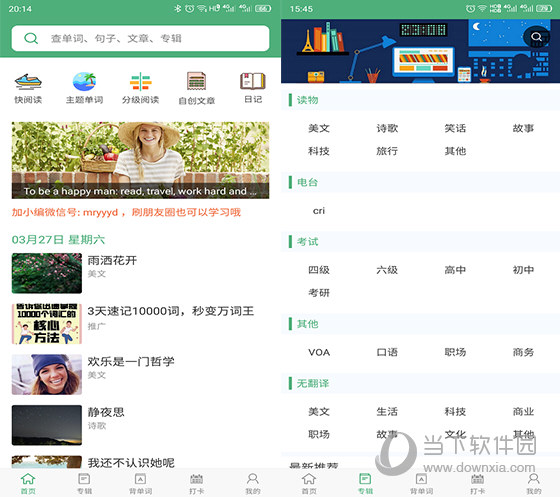Viewport: 560px width, 497px height.
Task: Tap the 电台 section header
Action: pos(420,182)
